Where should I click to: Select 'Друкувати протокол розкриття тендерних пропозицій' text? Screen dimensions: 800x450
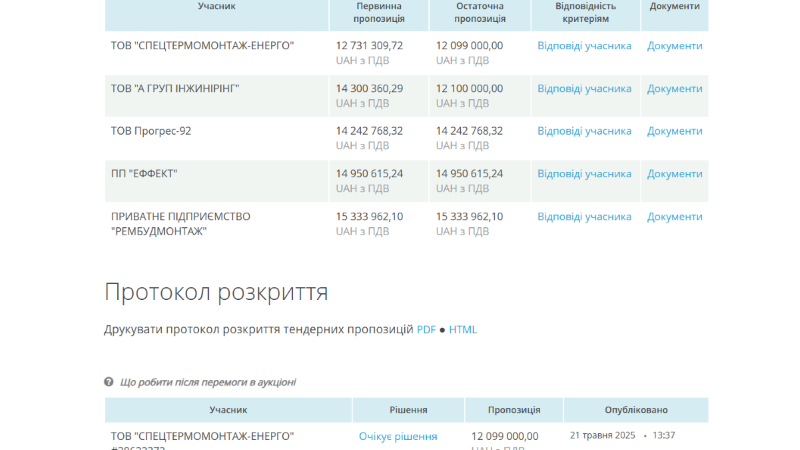coord(259,330)
